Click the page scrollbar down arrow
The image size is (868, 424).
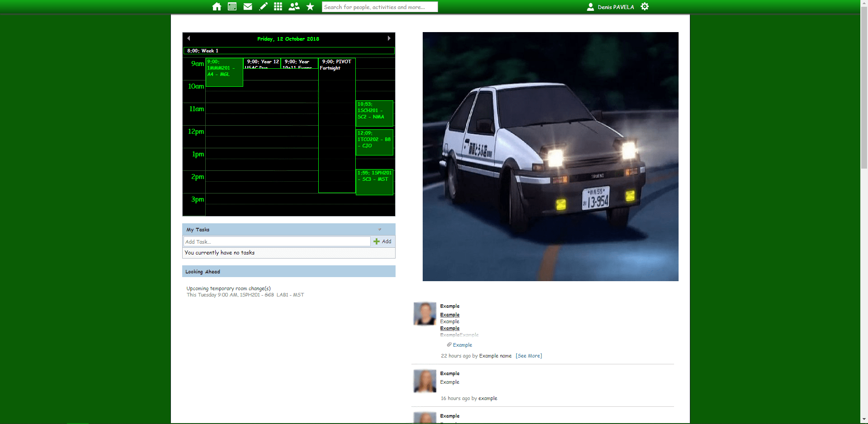864,419
